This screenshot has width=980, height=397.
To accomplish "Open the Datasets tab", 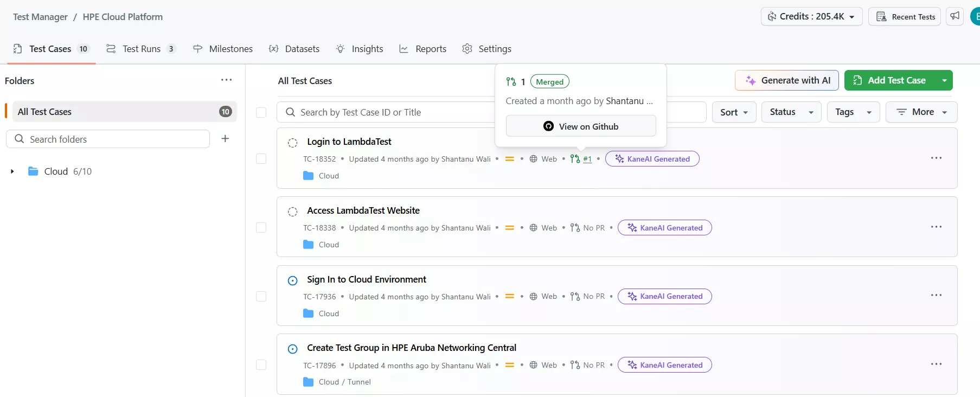I will 294,49.
